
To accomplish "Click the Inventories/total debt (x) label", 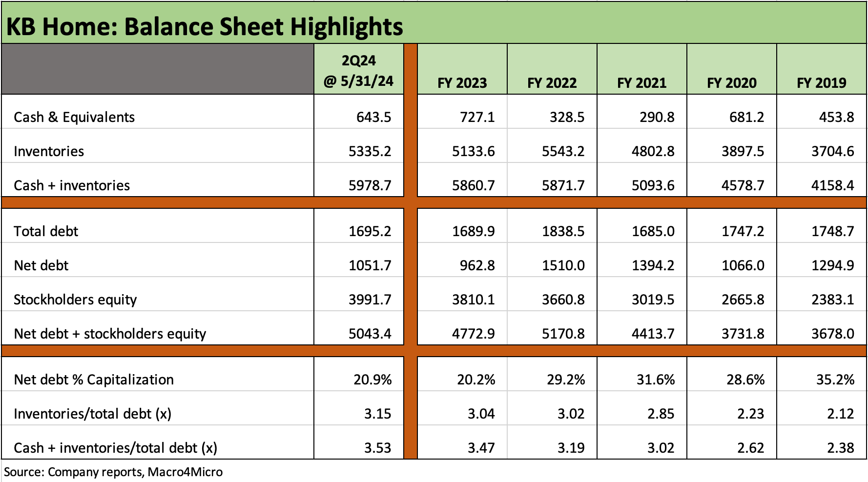I will coord(92,414).
